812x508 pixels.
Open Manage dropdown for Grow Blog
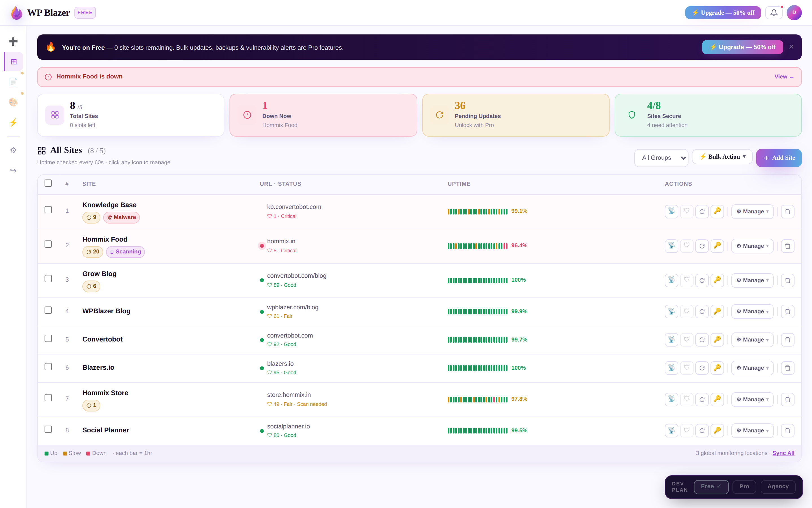(x=752, y=280)
